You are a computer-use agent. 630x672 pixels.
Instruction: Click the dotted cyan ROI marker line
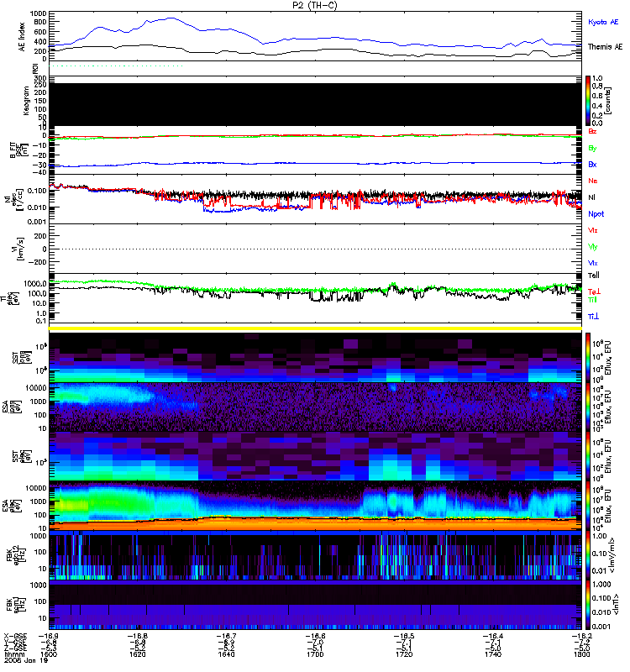[116, 66]
